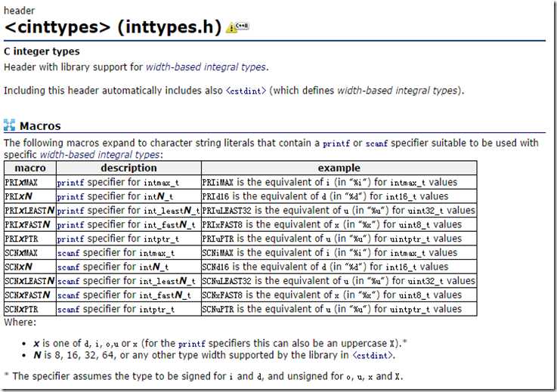
Task: Click the '<cinttypes> (inttypes.h)' page title
Action: (x=113, y=27)
